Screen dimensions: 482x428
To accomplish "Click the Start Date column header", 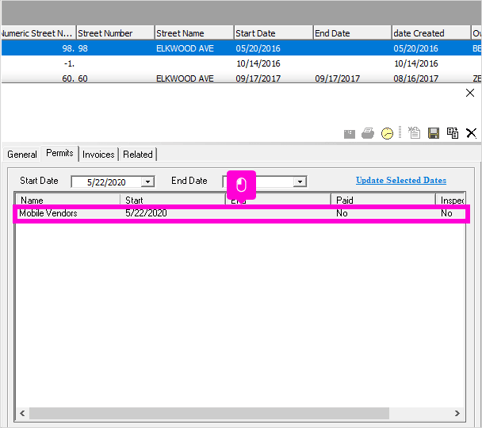I will click(273, 33).
